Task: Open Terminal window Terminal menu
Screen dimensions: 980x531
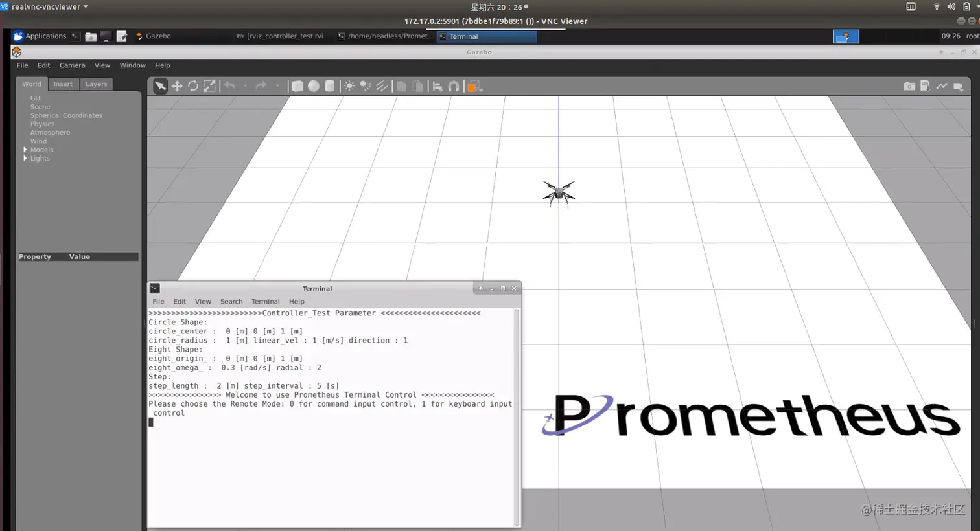Action: tap(266, 302)
